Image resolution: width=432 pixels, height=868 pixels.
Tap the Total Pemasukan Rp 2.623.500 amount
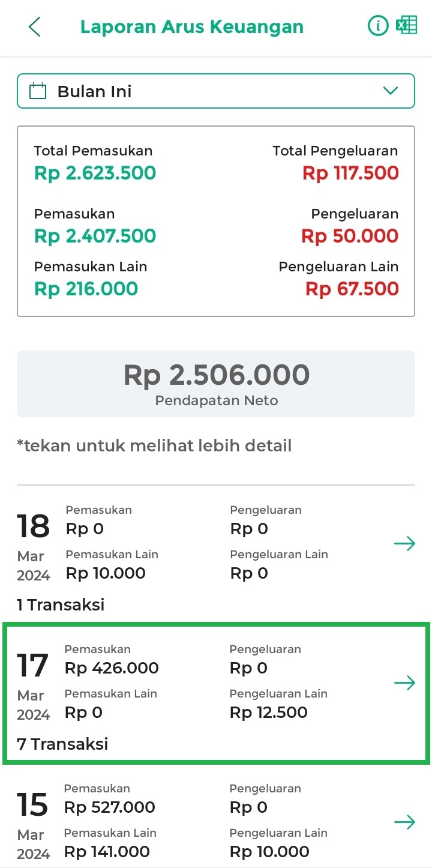[95, 173]
